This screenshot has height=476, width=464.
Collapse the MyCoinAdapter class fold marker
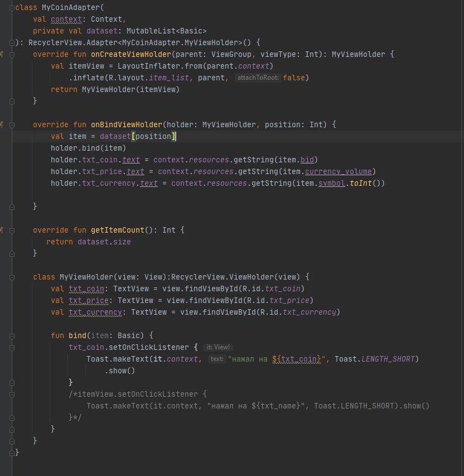click(x=12, y=8)
